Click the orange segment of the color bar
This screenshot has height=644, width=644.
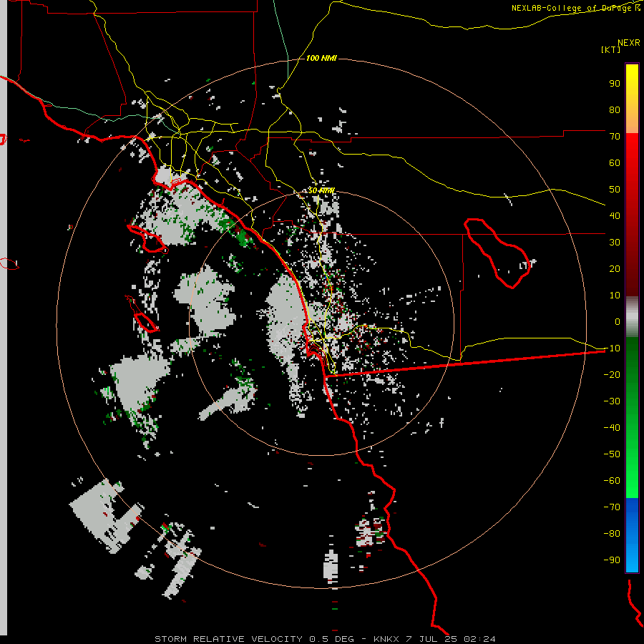632,121
